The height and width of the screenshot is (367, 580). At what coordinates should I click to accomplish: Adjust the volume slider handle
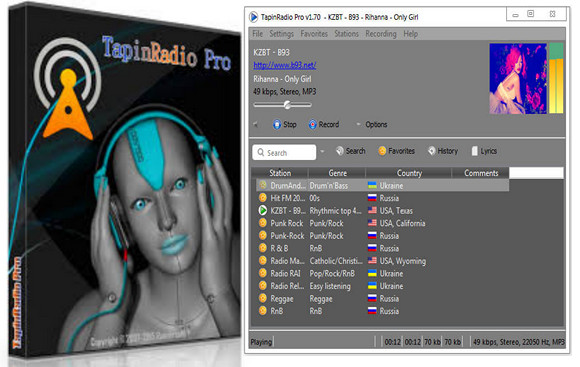[287, 105]
